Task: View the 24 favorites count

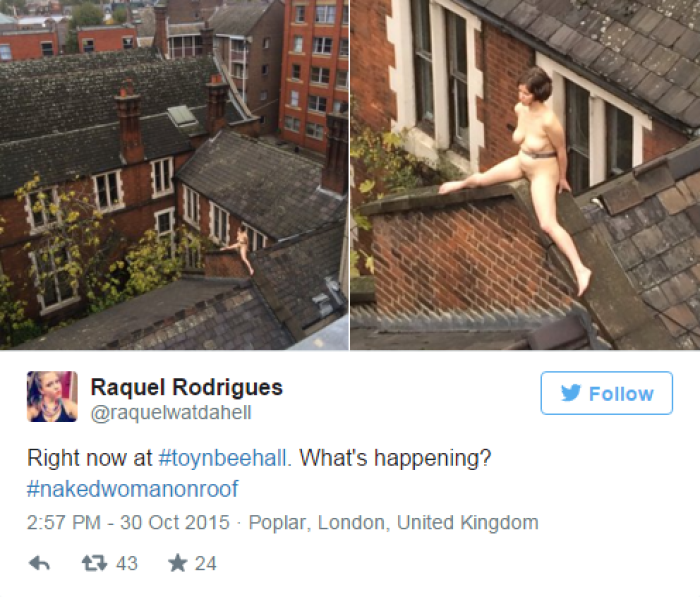Action: pos(205,564)
